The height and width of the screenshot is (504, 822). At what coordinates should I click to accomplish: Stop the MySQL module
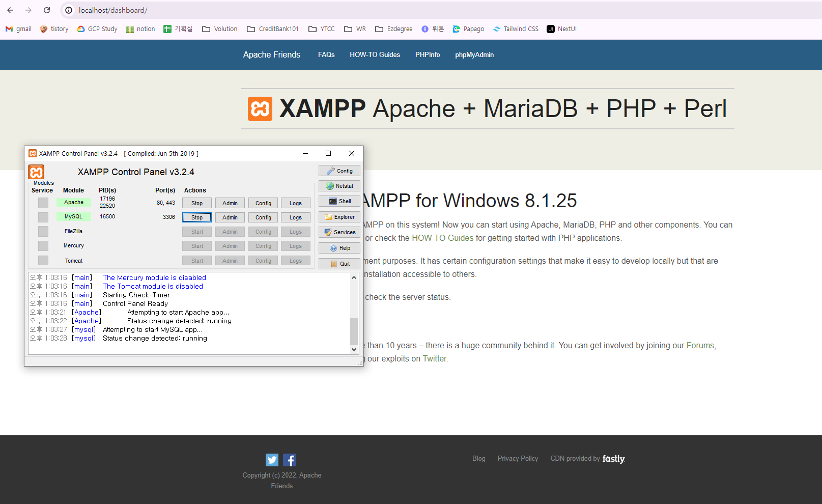click(x=197, y=217)
